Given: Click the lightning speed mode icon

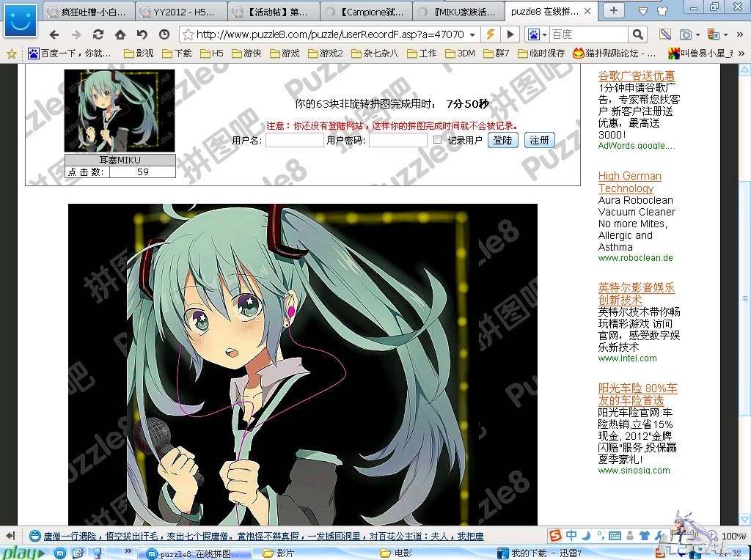Looking at the screenshot, I should pos(491,34).
